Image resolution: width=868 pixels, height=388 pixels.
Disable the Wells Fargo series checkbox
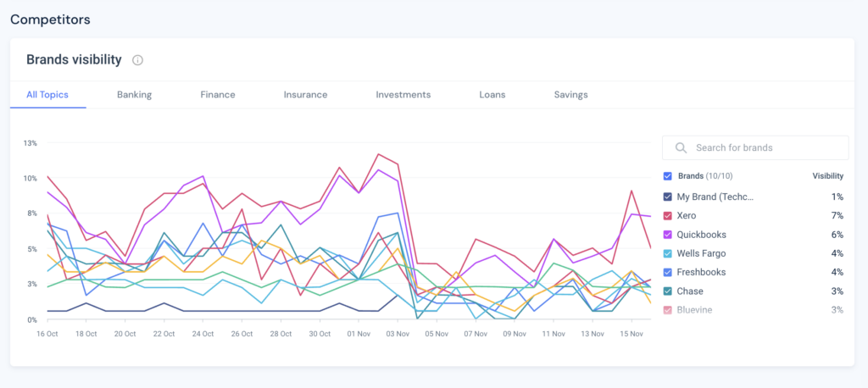pyautogui.click(x=668, y=253)
